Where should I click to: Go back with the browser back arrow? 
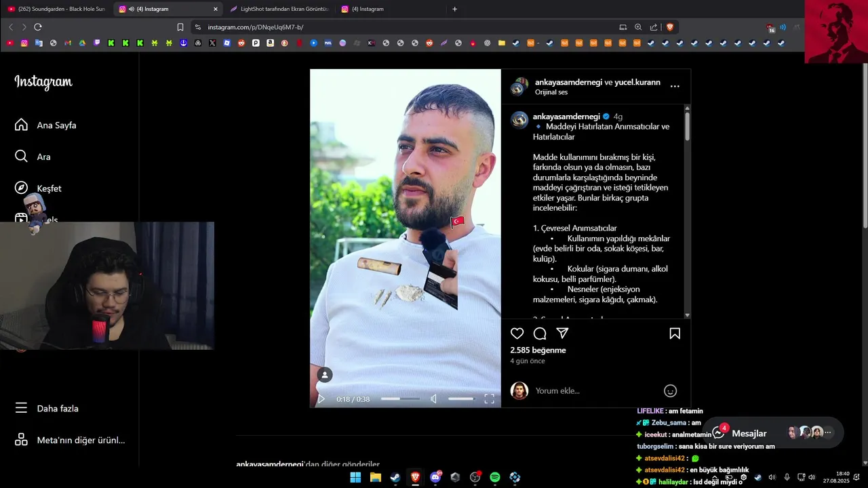[x=10, y=27]
